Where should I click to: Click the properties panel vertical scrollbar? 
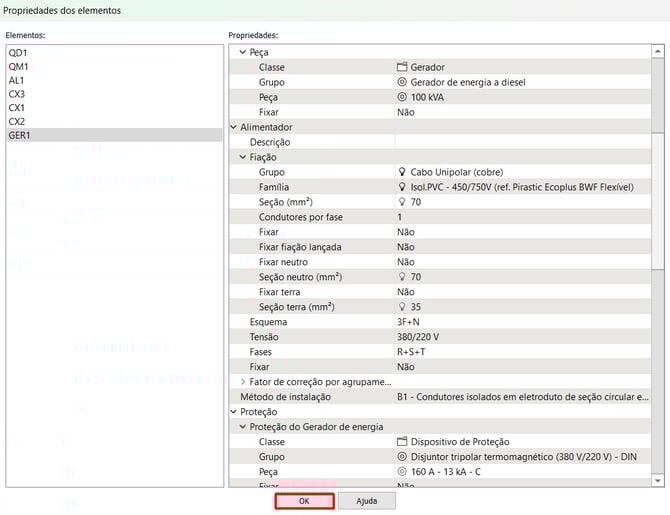click(x=657, y=200)
